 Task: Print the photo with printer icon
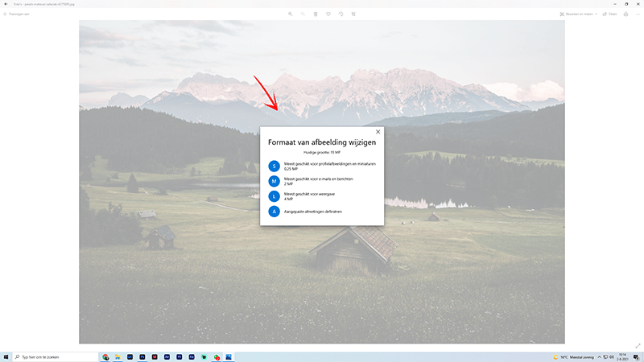(x=625, y=14)
